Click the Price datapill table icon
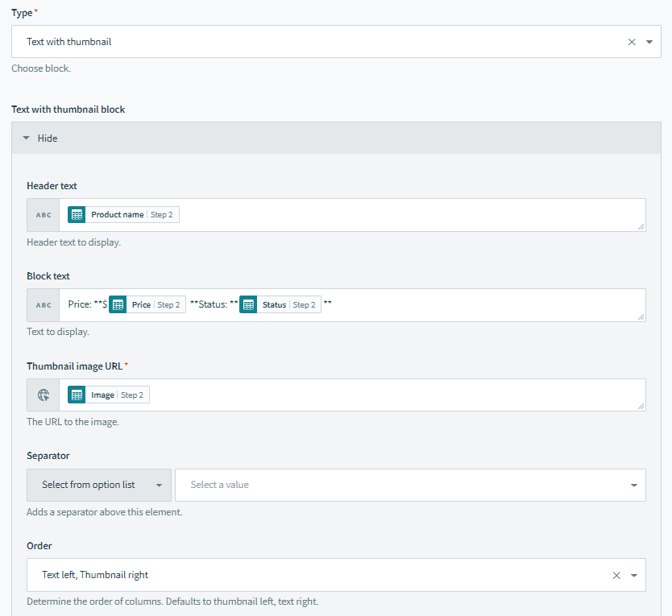The image size is (672, 616). coord(118,305)
